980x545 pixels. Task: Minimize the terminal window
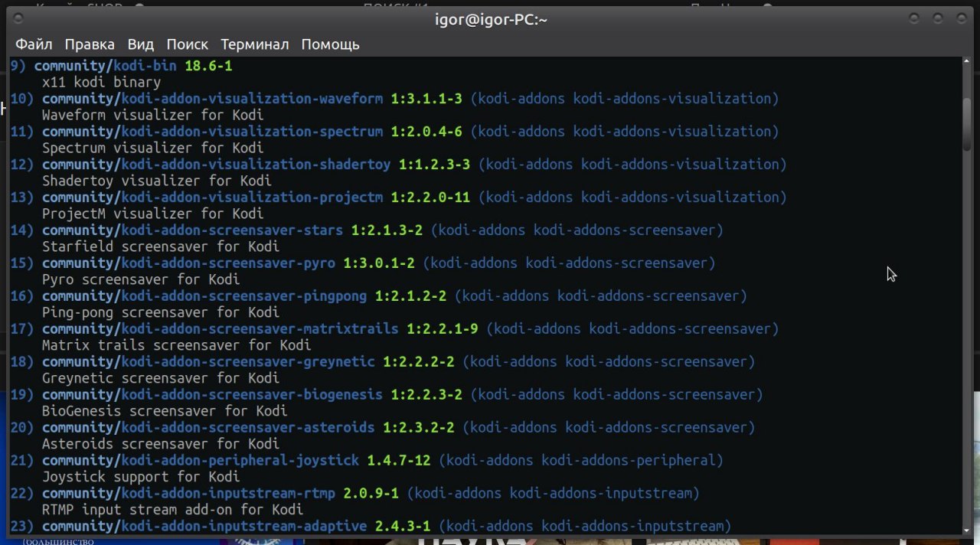click(914, 17)
